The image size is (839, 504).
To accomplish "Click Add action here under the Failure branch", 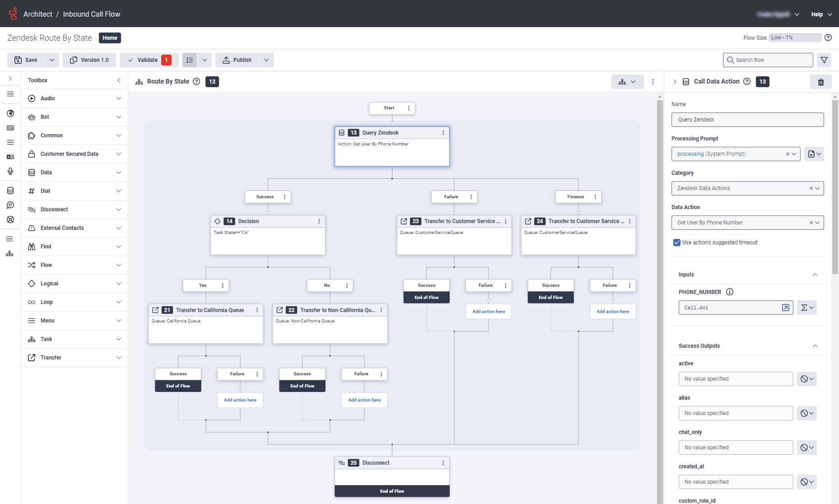I will [x=488, y=311].
